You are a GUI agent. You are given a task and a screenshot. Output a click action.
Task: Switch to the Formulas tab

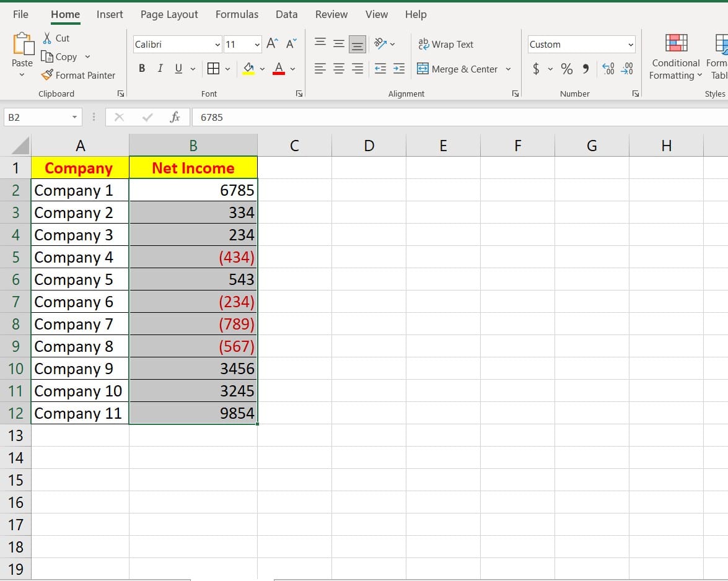237,14
